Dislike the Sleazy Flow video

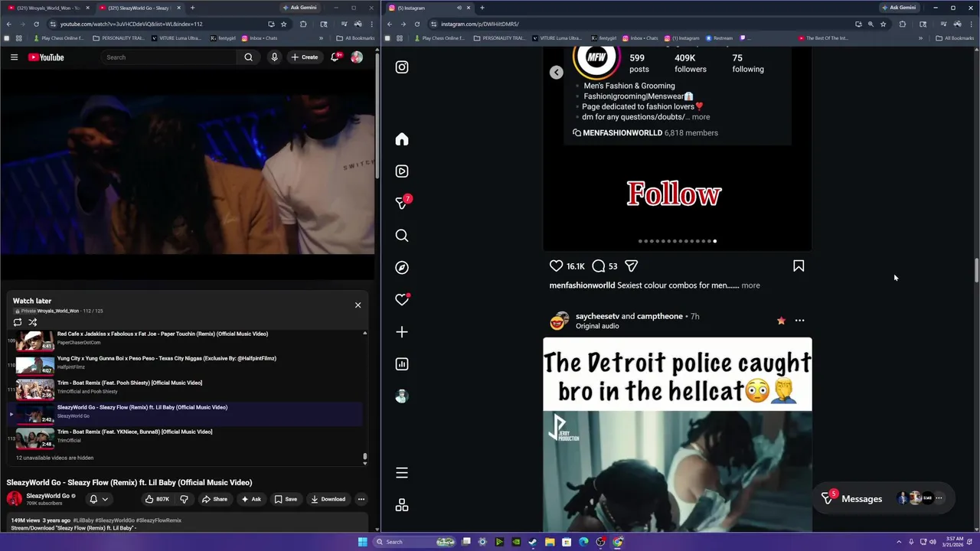point(184,499)
